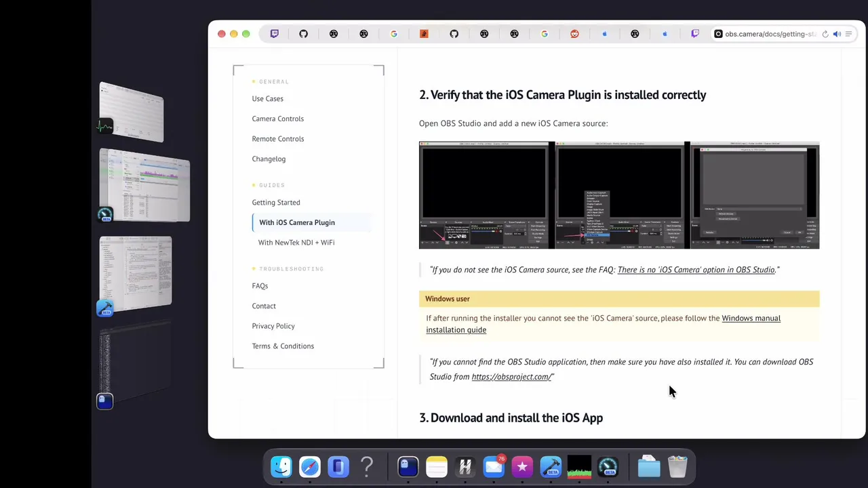Switch to the leftmost Google tab
The width and height of the screenshot is (868, 488).
coord(394,34)
